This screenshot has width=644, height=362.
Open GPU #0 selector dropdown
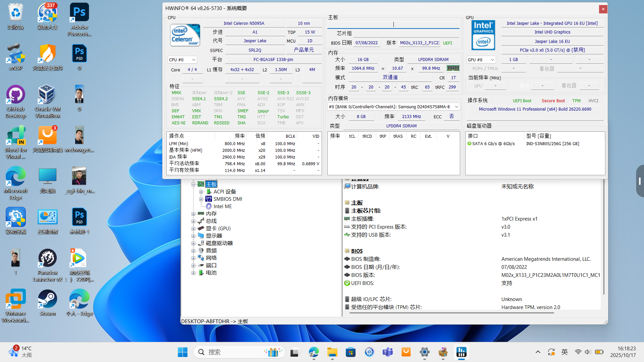[481, 60]
